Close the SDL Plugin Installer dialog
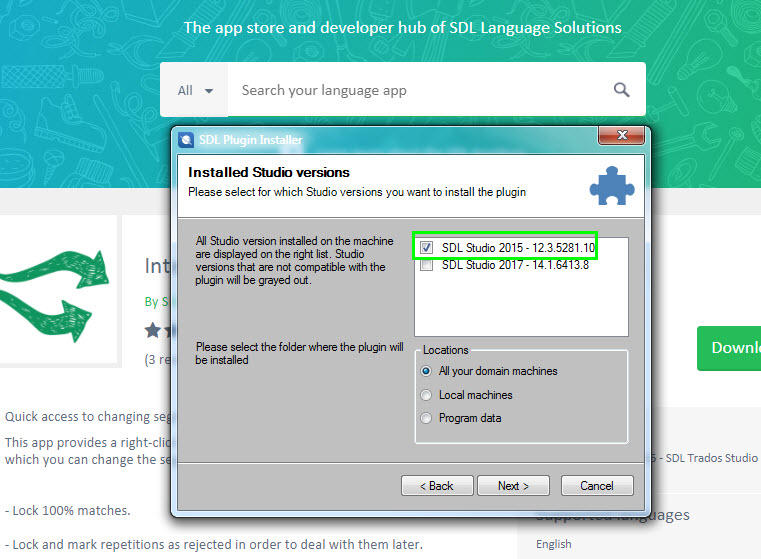The image size is (761, 559). click(x=622, y=137)
